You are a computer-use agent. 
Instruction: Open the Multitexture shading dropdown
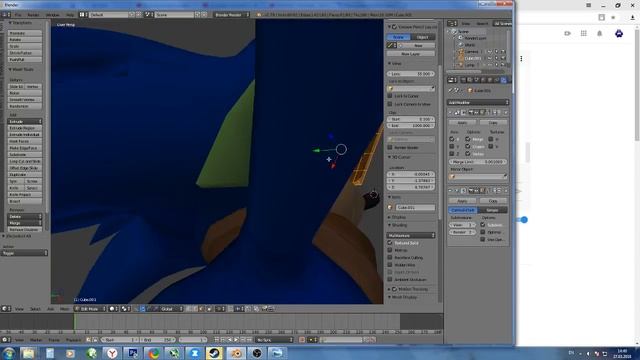pos(411,236)
